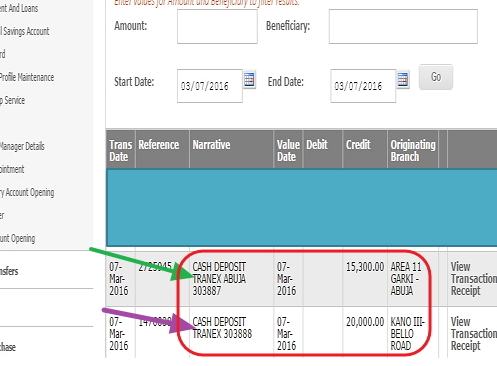
Task: Open the End Date calendar picker icon
Action: (403, 80)
